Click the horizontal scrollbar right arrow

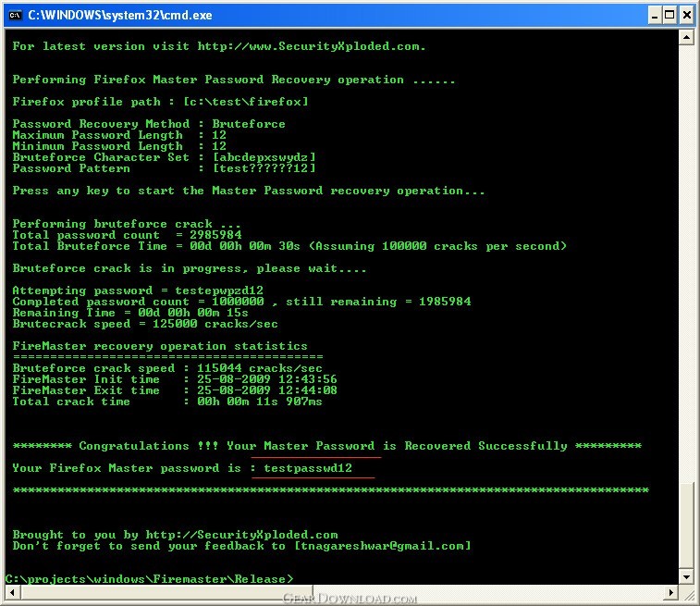pos(670,593)
